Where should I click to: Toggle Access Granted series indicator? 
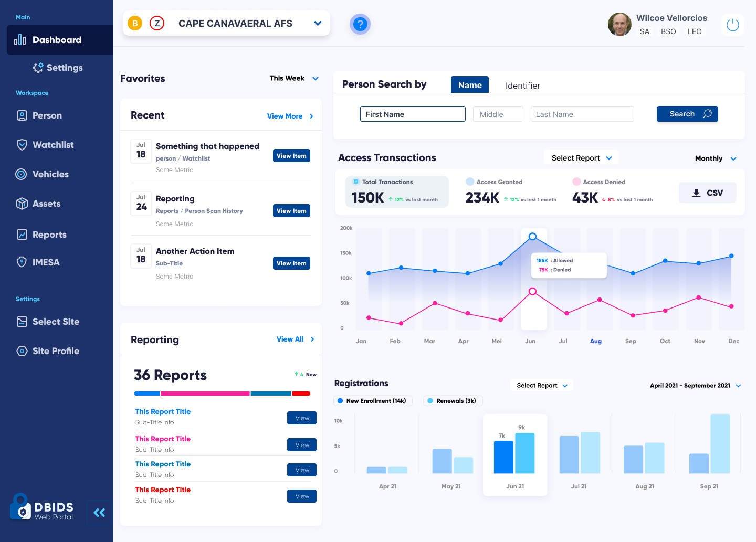point(470,182)
